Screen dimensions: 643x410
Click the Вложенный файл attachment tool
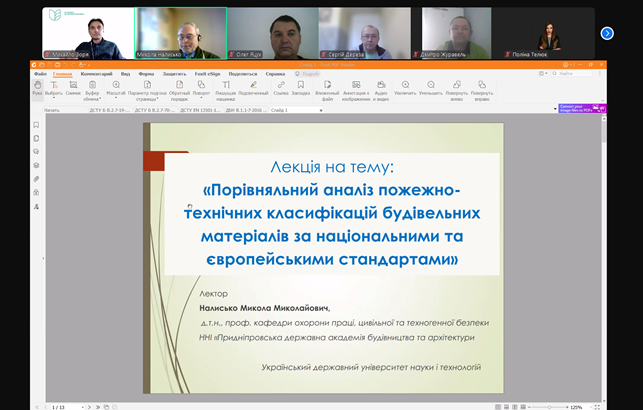[327, 90]
